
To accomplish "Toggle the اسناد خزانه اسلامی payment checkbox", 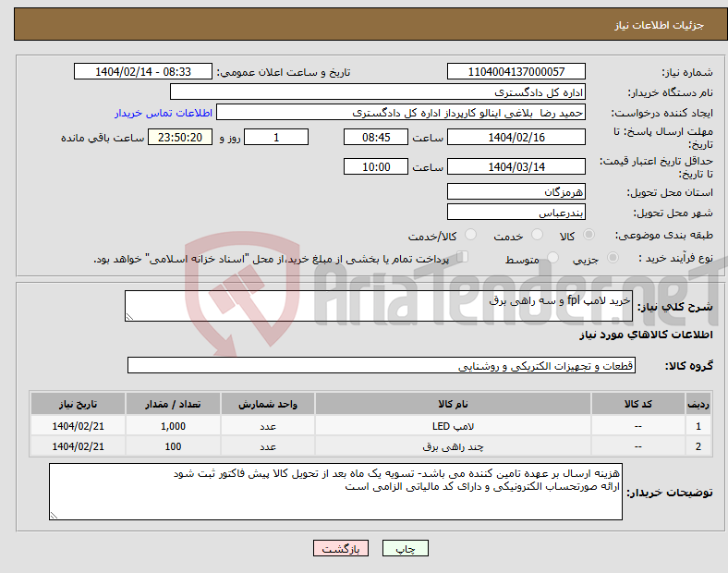I will 462,256.
